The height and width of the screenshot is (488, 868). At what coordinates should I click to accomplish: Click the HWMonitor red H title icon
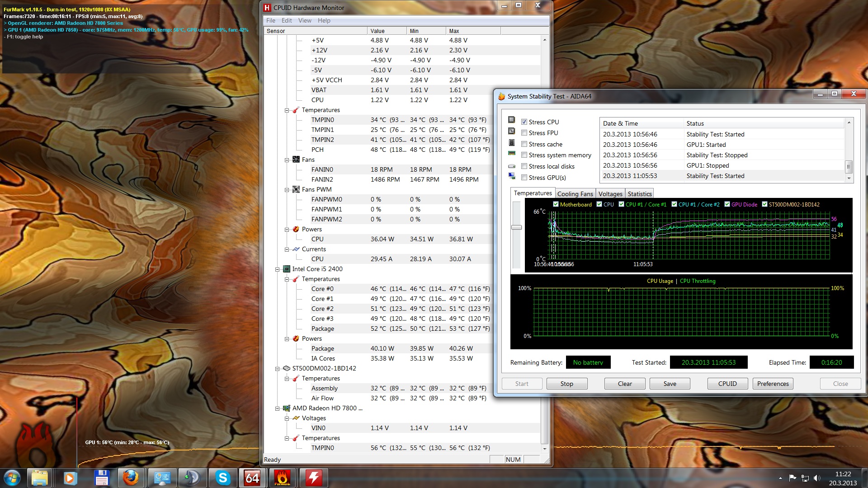267,8
